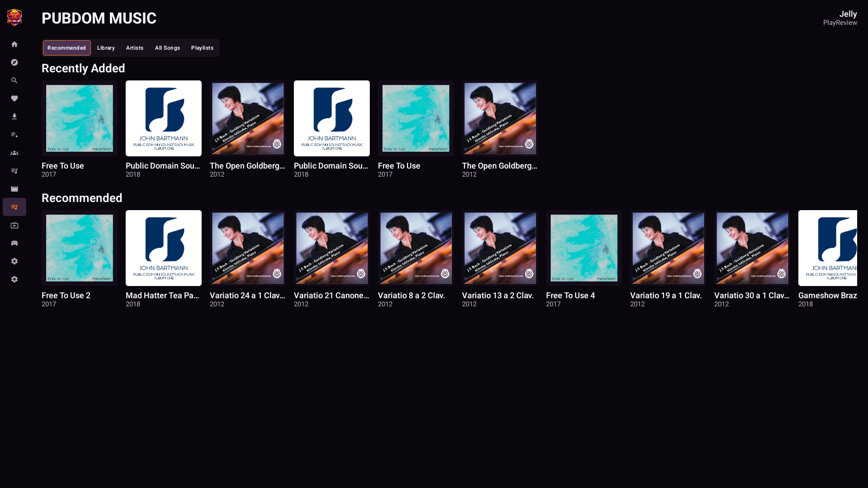Click the 'Variatio 30 a 1 Clav...' title
The height and width of the screenshot is (488, 868).
pyautogui.click(x=752, y=296)
